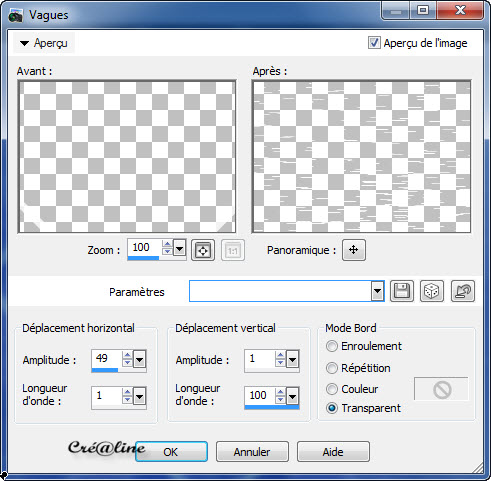Viewport: 491px width, 481px height.
Task: Click OK to apply the waves
Action: [x=171, y=452]
